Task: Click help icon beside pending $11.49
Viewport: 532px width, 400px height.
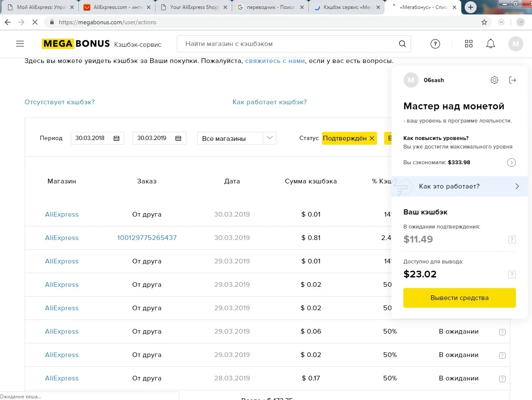Action: pos(512,240)
